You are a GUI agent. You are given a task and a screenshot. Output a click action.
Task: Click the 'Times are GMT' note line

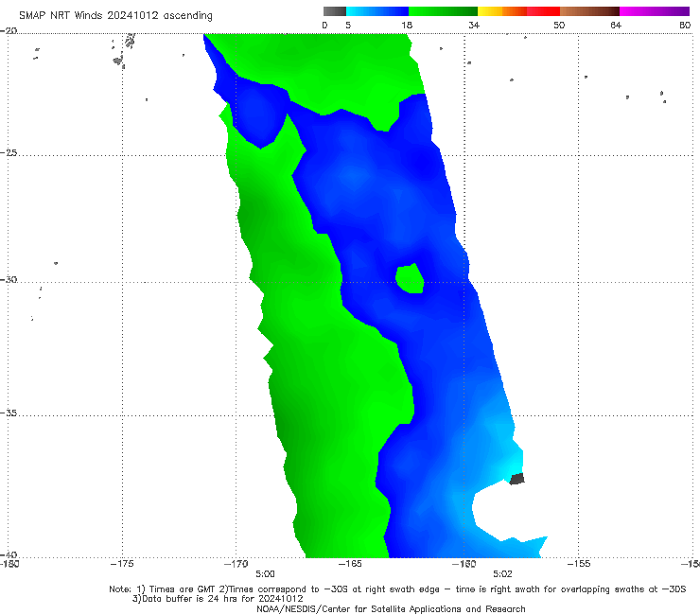(397, 589)
